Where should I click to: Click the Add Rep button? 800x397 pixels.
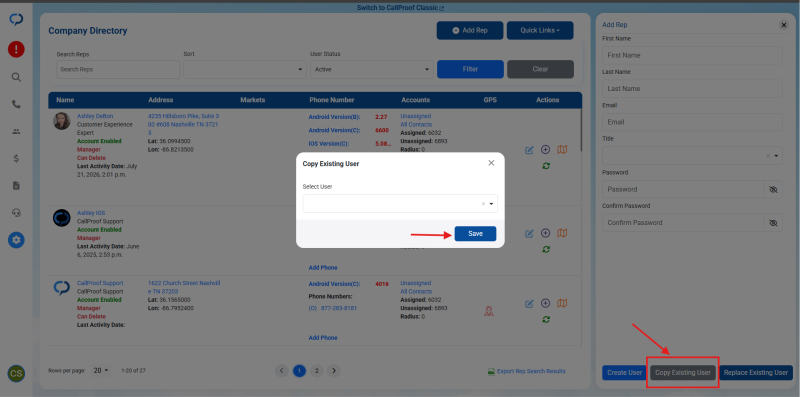pyautogui.click(x=470, y=31)
